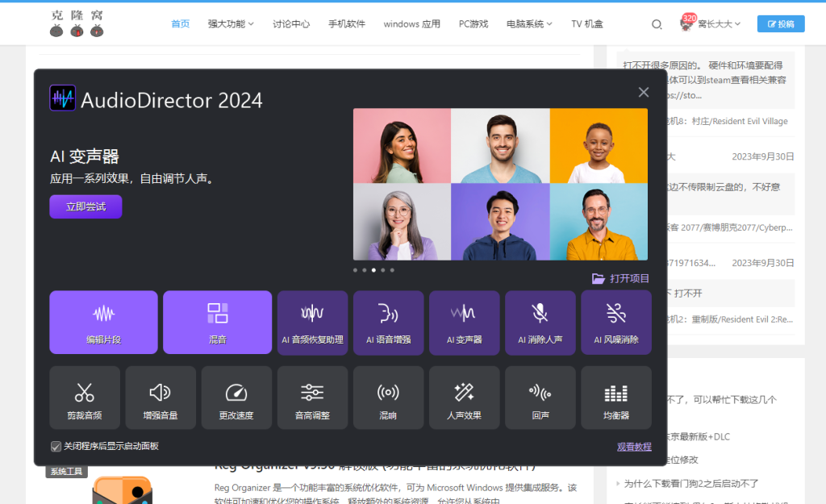Click the AudioDirector 2024 logo icon
This screenshot has width=826, height=504.
pyautogui.click(x=63, y=98)
